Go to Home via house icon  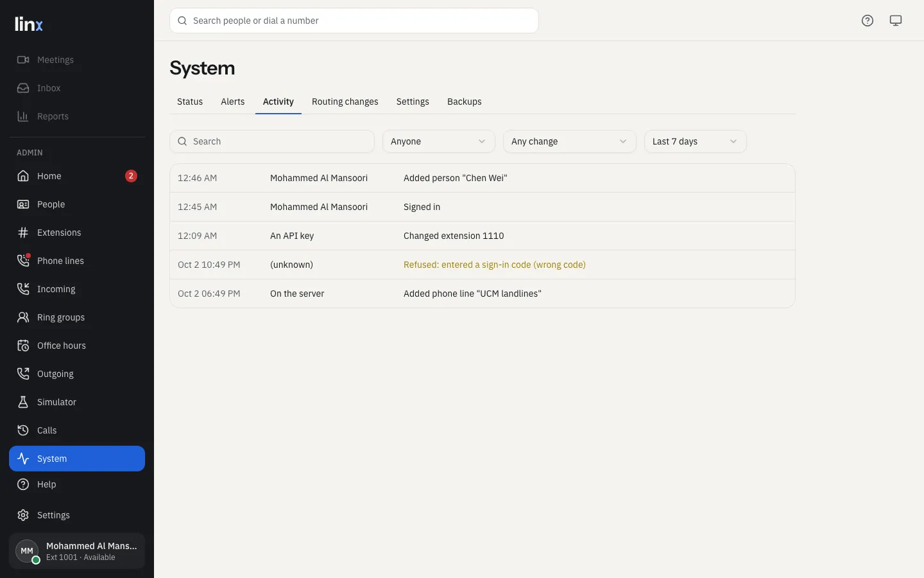[23, 176]
